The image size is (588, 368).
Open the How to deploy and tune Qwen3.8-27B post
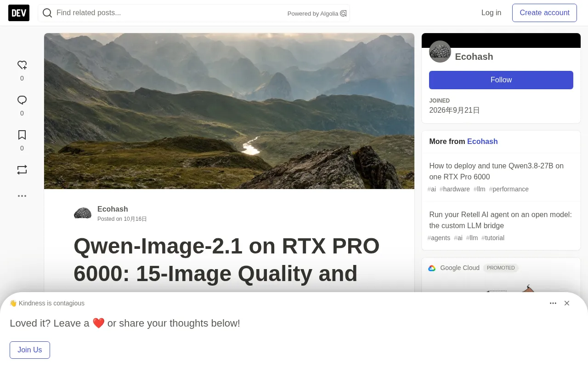(497, 171)
